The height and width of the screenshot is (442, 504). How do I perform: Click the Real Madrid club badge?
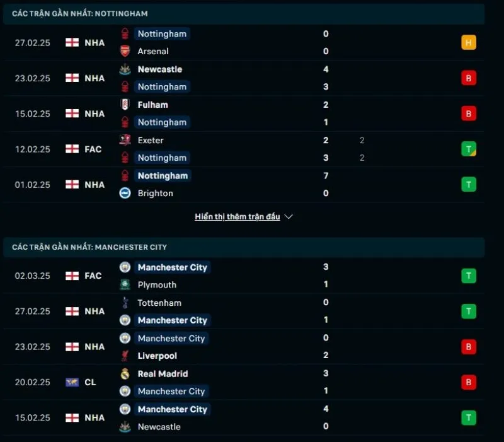(x=125, y=374)
